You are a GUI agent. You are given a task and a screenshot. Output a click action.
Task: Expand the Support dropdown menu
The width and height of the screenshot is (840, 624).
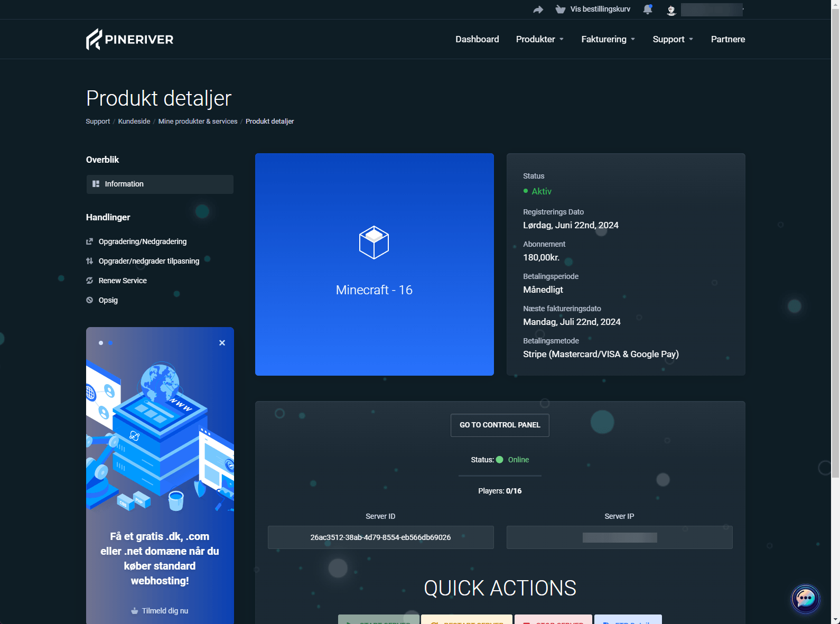click(x=673, y=39)
